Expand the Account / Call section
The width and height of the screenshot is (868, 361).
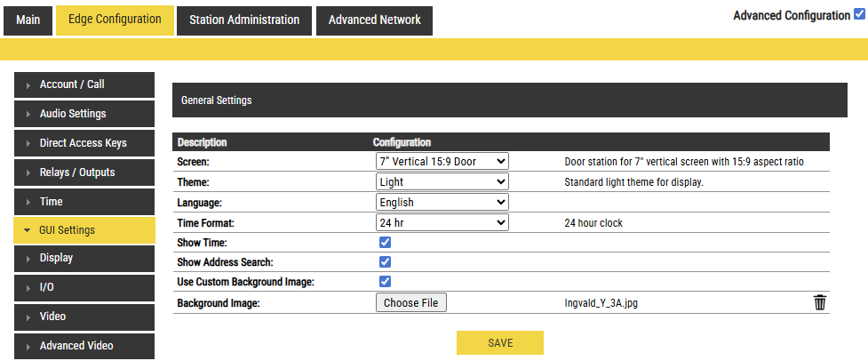84,84
